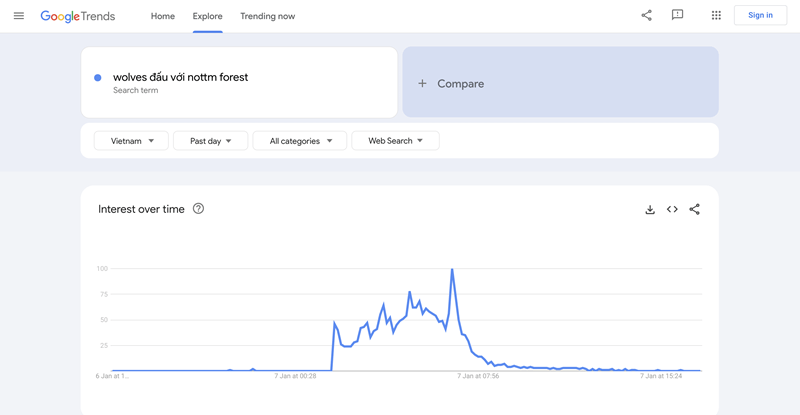Share this Trends page from header
Viewport: 800px width, 415px height.
point(646,15)
